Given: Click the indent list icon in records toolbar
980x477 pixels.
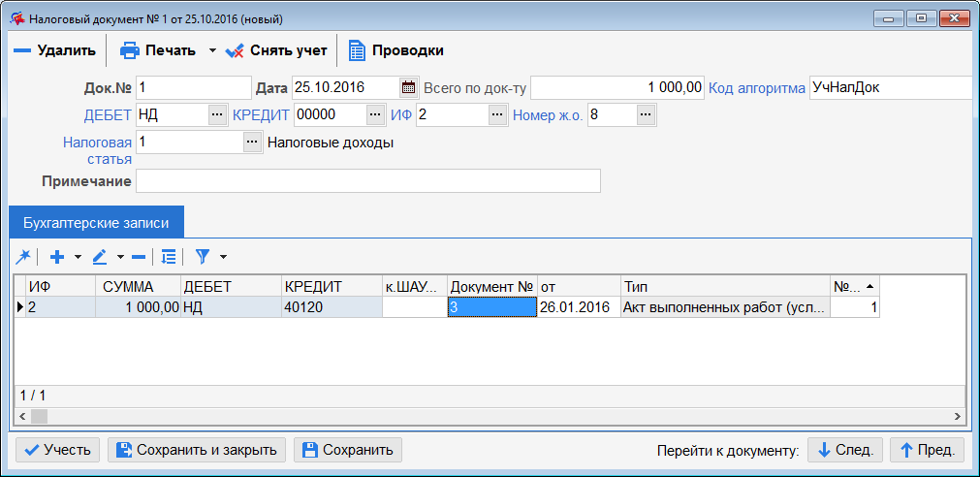Looking at the screenshot, I should pyautogui.click(x=168, y=256).
